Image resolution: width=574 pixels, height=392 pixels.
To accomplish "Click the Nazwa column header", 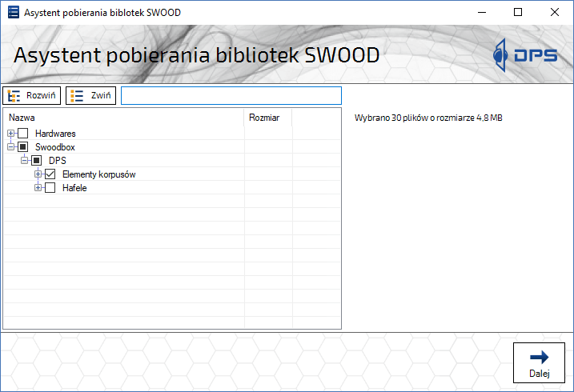I will 123,118.
